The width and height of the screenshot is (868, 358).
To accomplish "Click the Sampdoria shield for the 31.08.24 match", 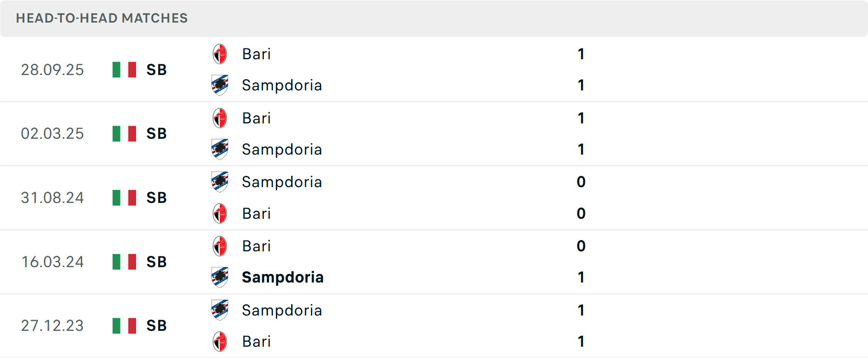I will pos(220,182).
